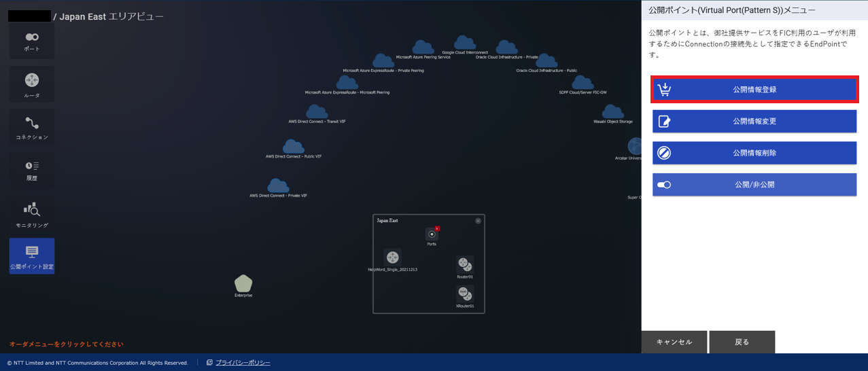The height and width of the screenshot is (371, 868).
Task: Click the キャンセル button
Action: (674, 342)
